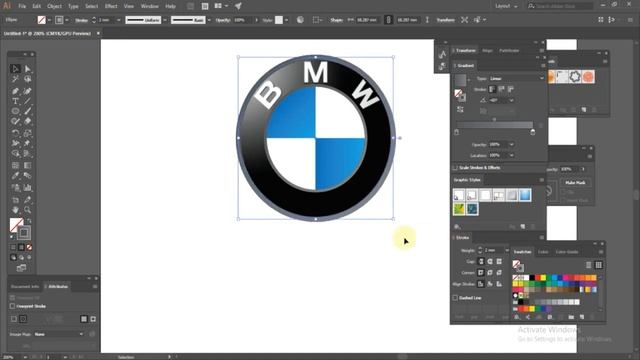640x360 pixels.
Task: Set paint to None in the toolbox
Action: pyautogui.click(x=29, y=247)
